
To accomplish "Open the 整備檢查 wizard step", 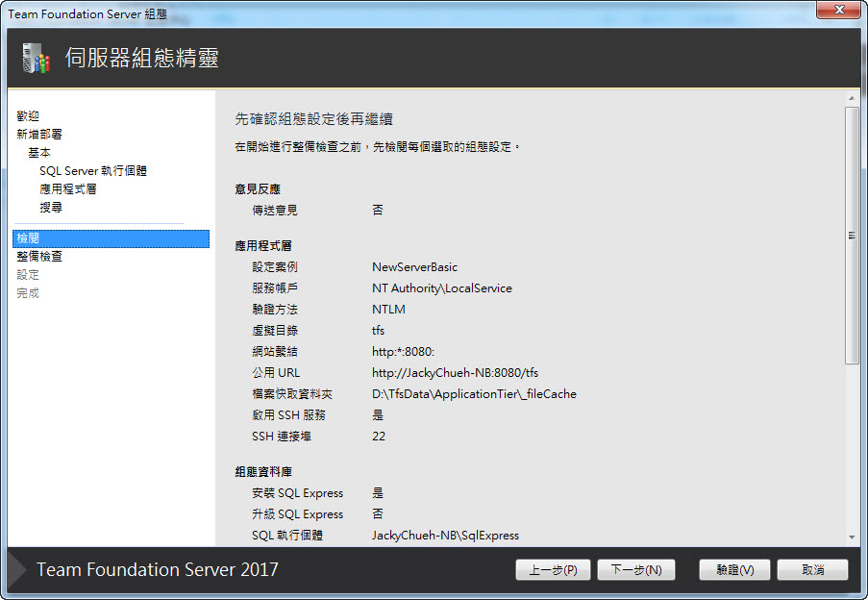I will (39, 256).
